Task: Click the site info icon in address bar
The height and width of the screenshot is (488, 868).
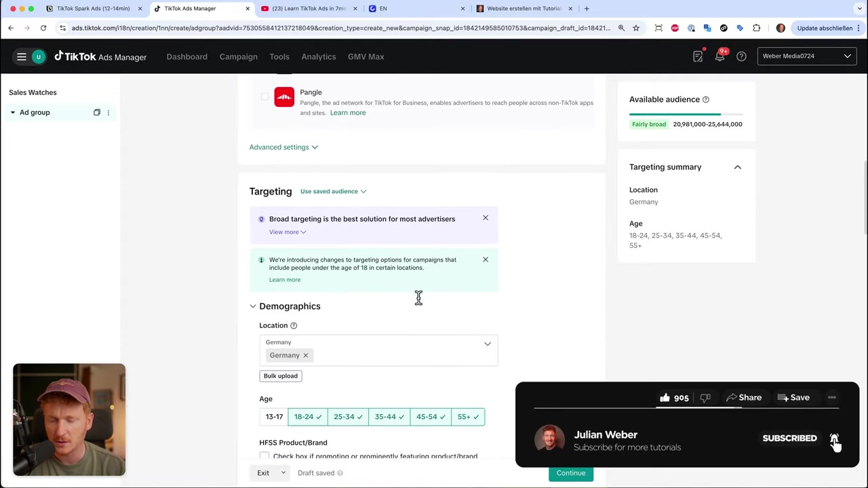Action: tap(62, 28)
